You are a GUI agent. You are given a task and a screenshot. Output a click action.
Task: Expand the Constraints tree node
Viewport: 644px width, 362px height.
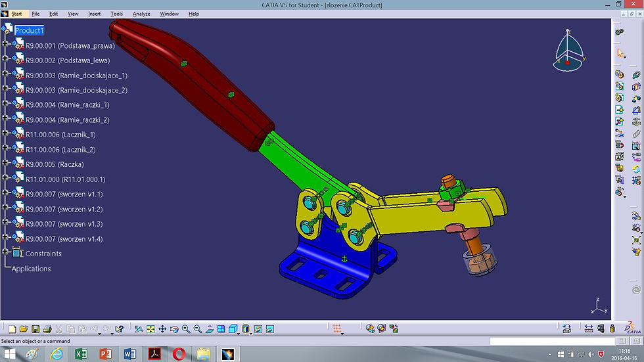[x=5, y=252]
